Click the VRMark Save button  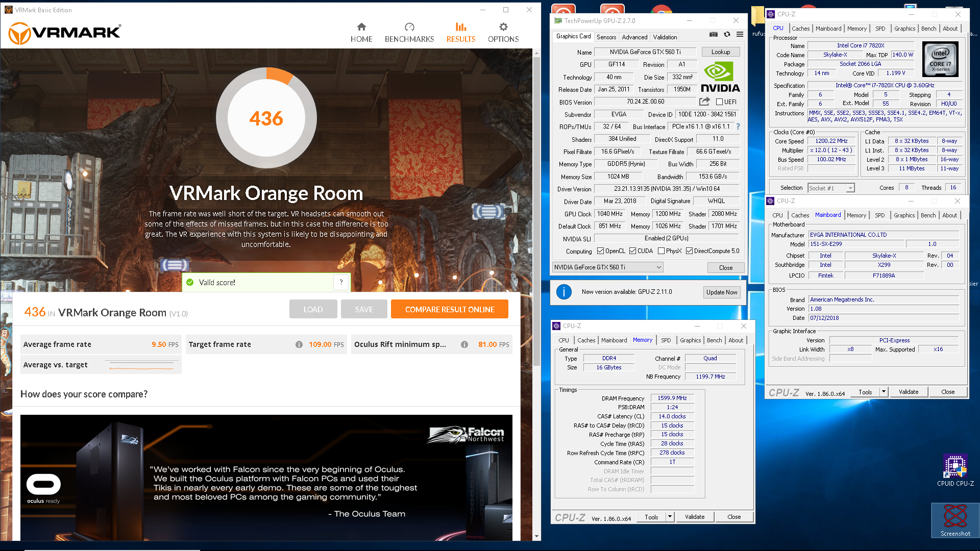(x=364, y=309)
